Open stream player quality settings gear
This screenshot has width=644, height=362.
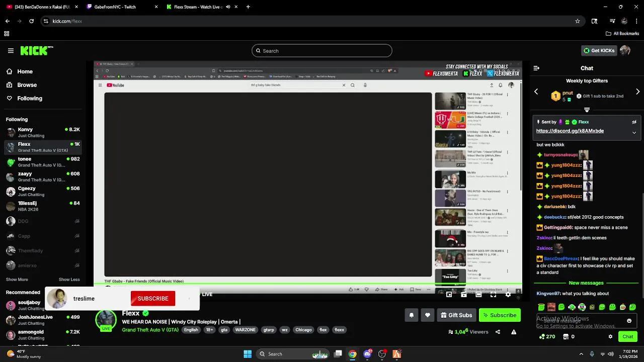pyautogui.click(x=508, y=295)
